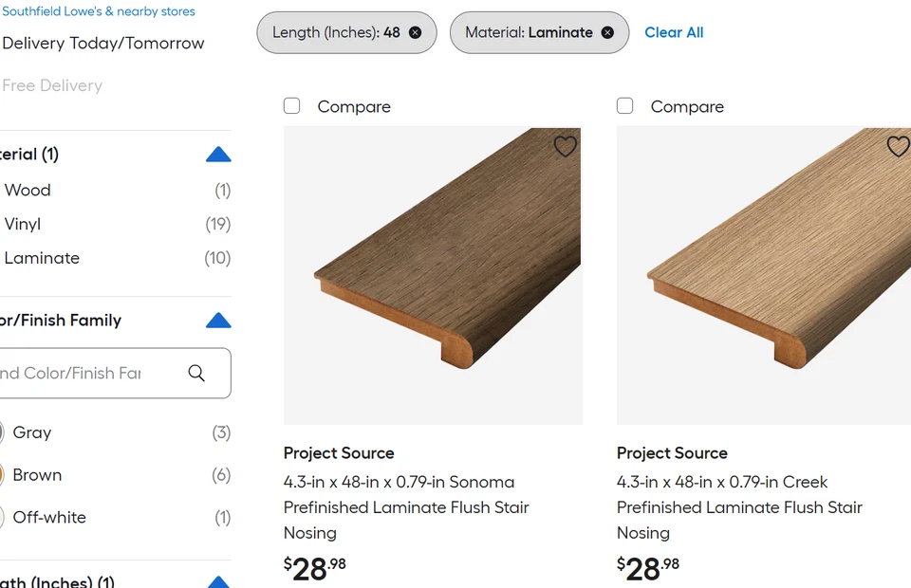Filter by Vinyl material
Viewport: 911px width, 588px height.
pyautogui.click(x=23, y=224)
